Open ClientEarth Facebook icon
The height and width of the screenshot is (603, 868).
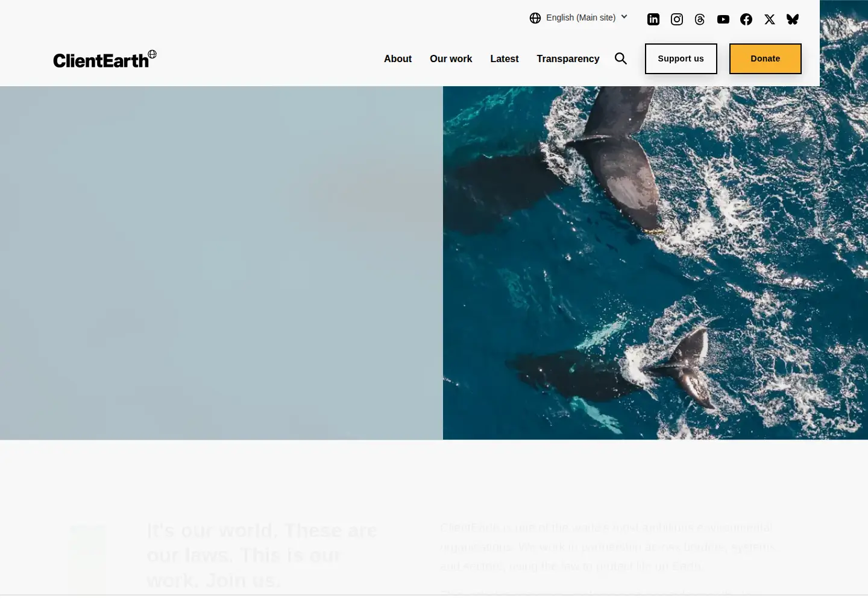[x=746, y=19]
